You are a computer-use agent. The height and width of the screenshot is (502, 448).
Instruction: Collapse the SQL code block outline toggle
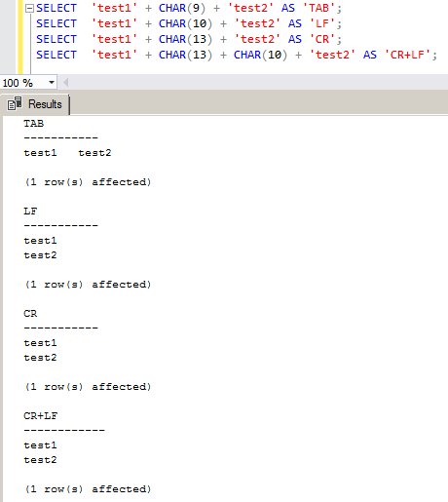click(29, 8)
